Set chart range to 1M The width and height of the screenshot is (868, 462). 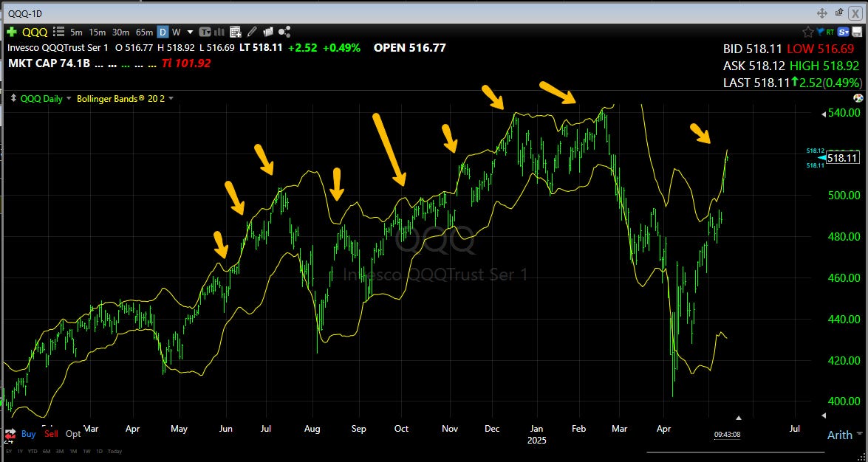point(73,452)
